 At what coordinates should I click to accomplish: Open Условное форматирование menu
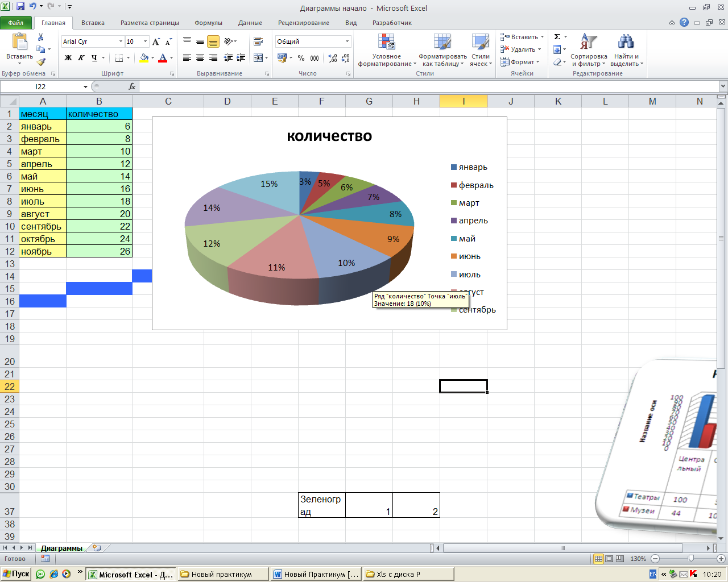[387, 50]
